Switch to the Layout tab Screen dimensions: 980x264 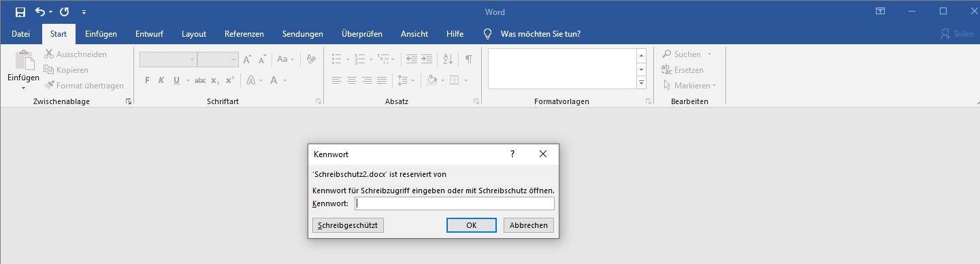click(194, 34)
